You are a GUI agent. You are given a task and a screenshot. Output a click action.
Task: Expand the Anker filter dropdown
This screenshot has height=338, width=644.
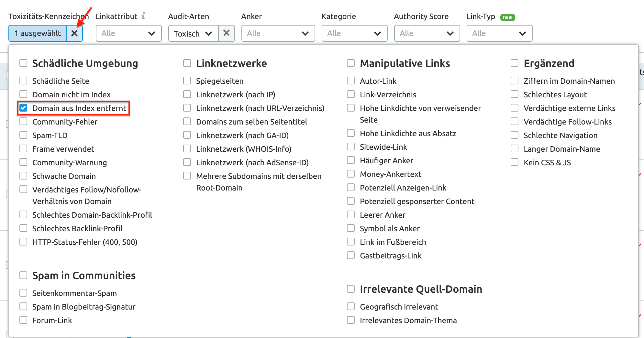pos(278,33)
